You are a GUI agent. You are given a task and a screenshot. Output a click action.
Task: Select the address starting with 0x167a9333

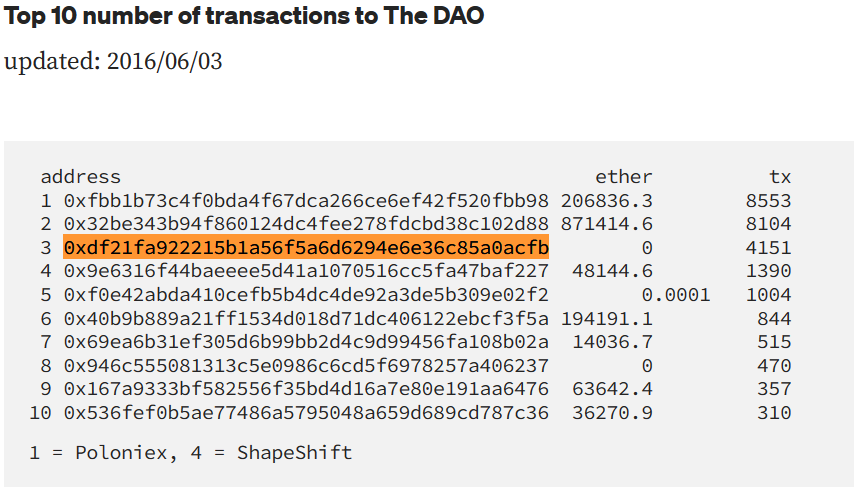click(x=306, y=389)
